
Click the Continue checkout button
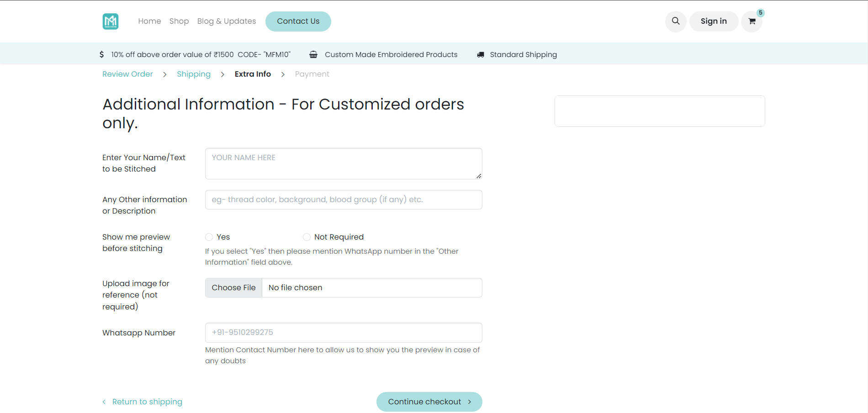tap(429, 402)
